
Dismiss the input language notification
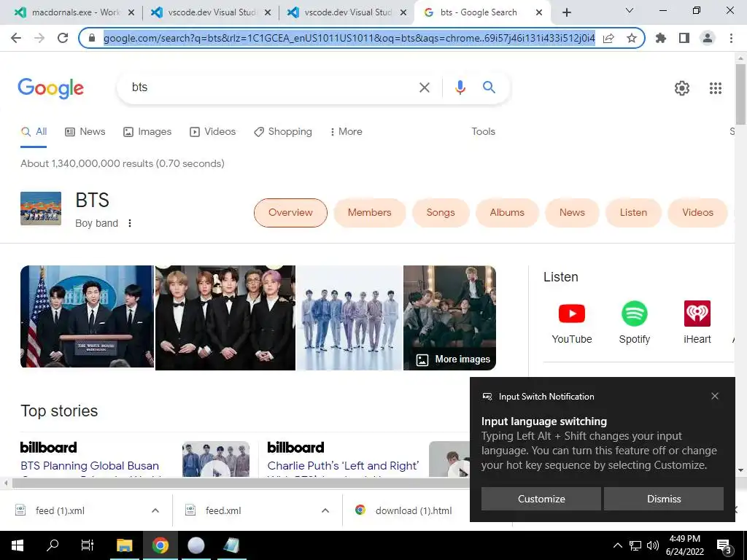pos(664,499)
